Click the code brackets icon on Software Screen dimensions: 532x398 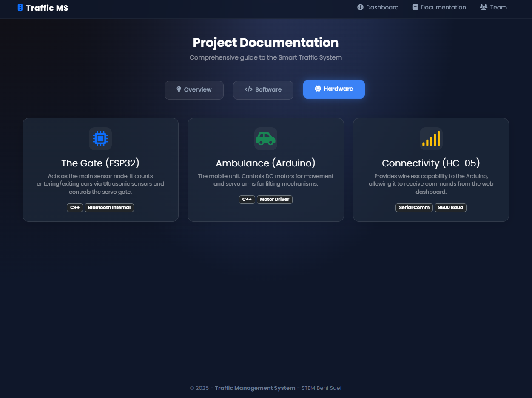coord(248,89)
